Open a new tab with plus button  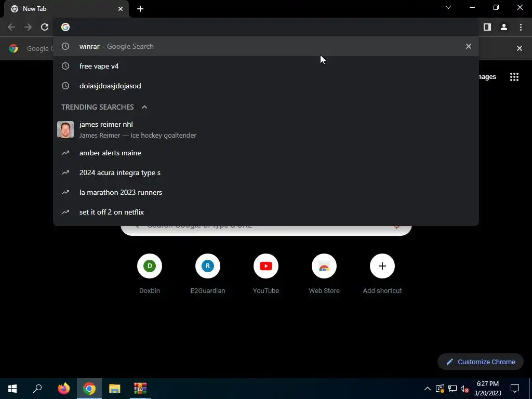[x=140, y=9]
